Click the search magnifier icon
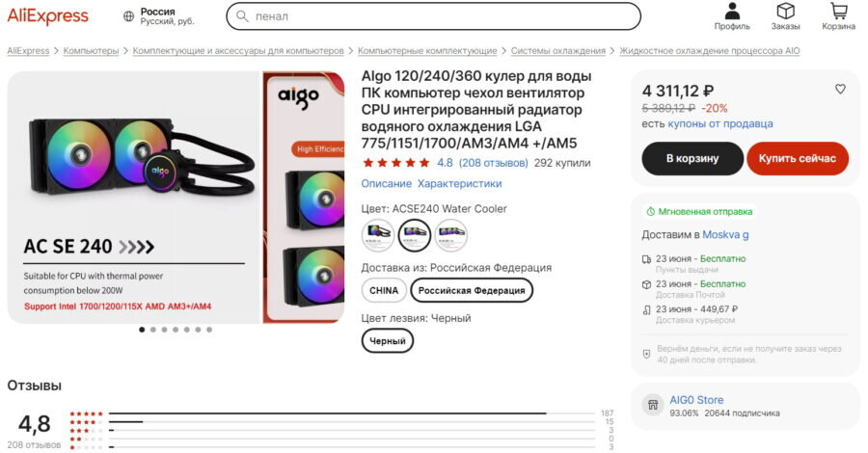 click(x=242, y=16)
